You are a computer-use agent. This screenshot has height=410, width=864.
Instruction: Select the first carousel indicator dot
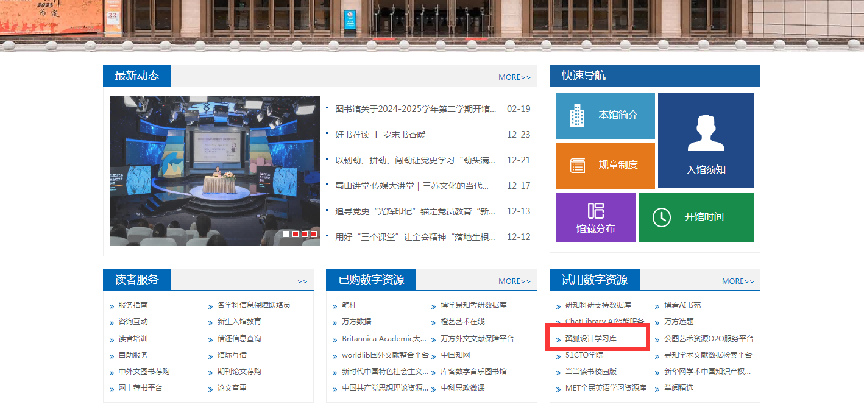pos(285,234)
